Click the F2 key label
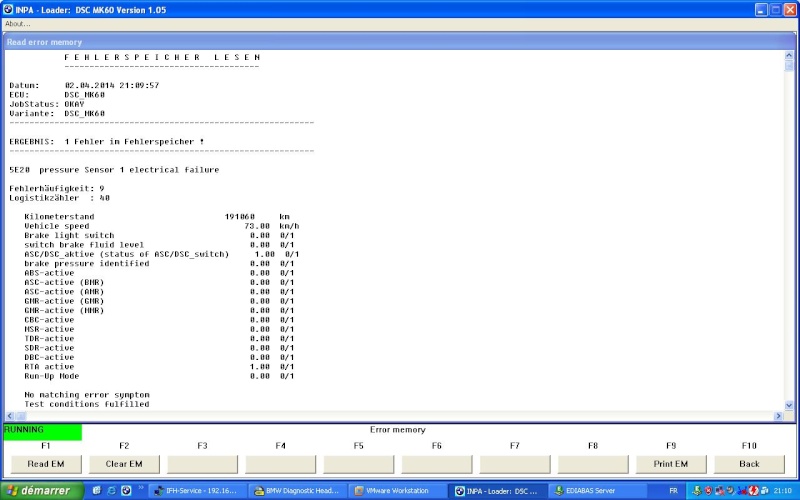This screenshot has height=500, width=800. (x=124, y=445)
